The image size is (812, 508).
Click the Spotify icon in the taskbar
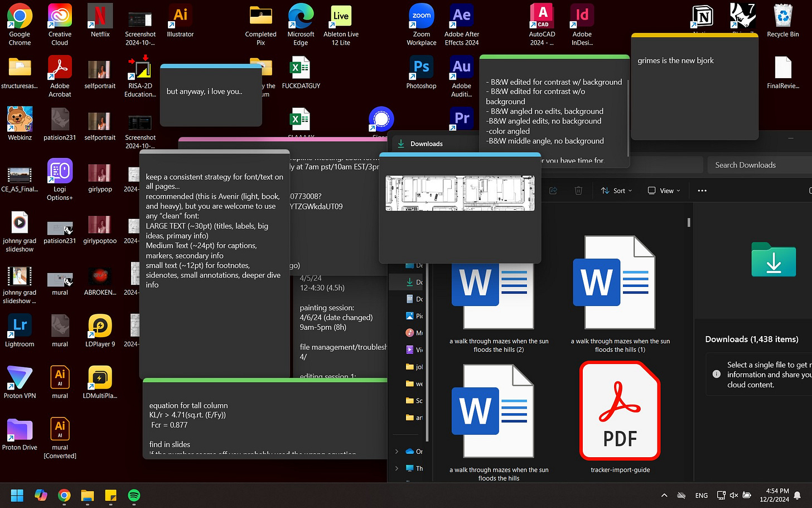[134, 495]
